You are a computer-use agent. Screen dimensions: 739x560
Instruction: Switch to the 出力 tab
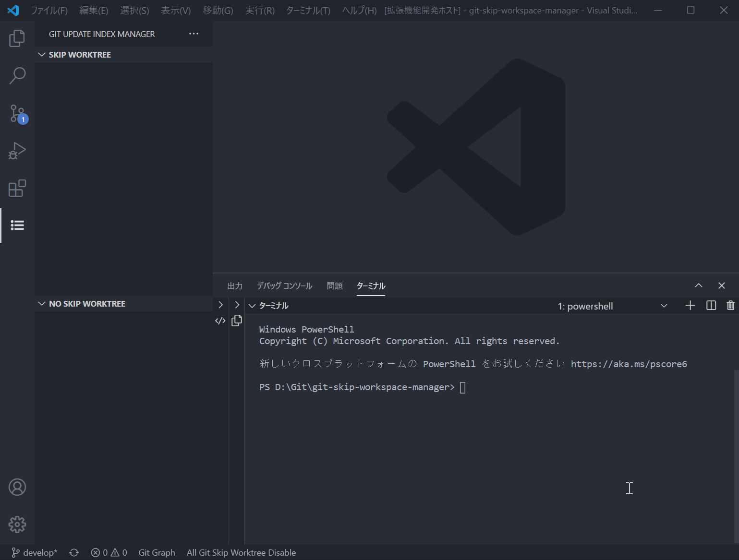(x=235, y=286)
